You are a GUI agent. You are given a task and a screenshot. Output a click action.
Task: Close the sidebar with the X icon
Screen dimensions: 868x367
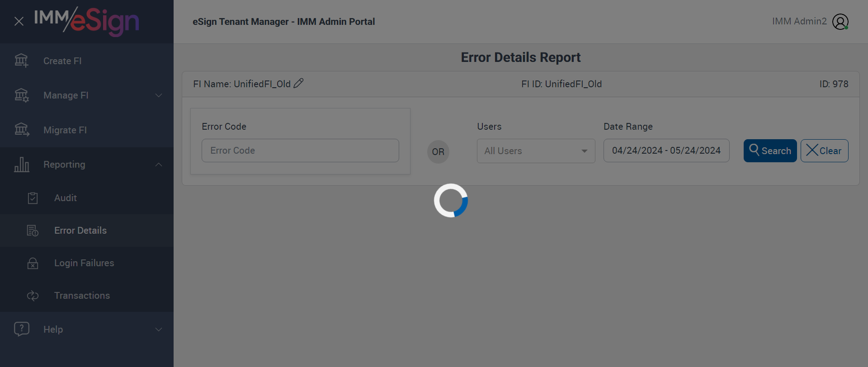tap(19, 21)
